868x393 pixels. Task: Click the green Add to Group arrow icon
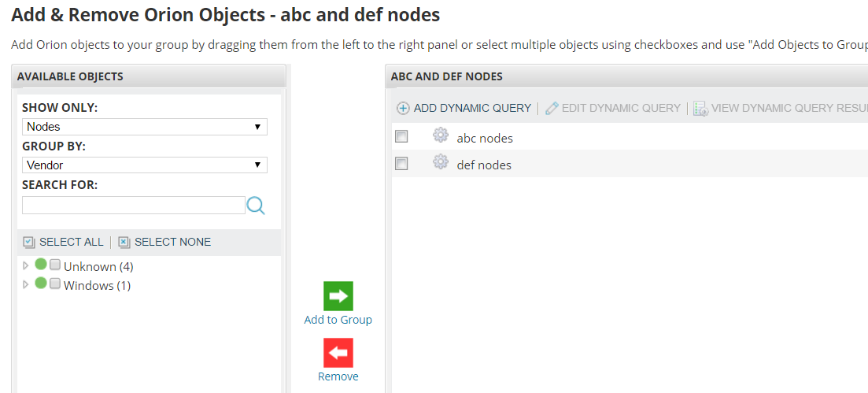(338, 296)
